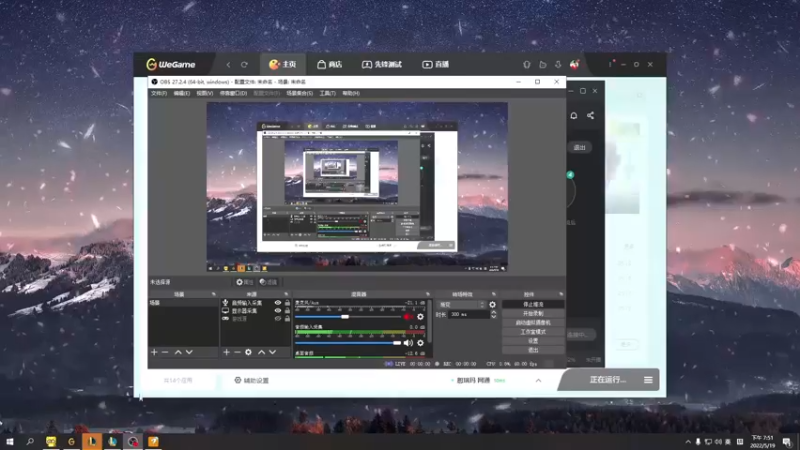The height and width of the screenshot is (450, 800).
Task: Open WeGame user avatar icon
Action: [574, 64]
